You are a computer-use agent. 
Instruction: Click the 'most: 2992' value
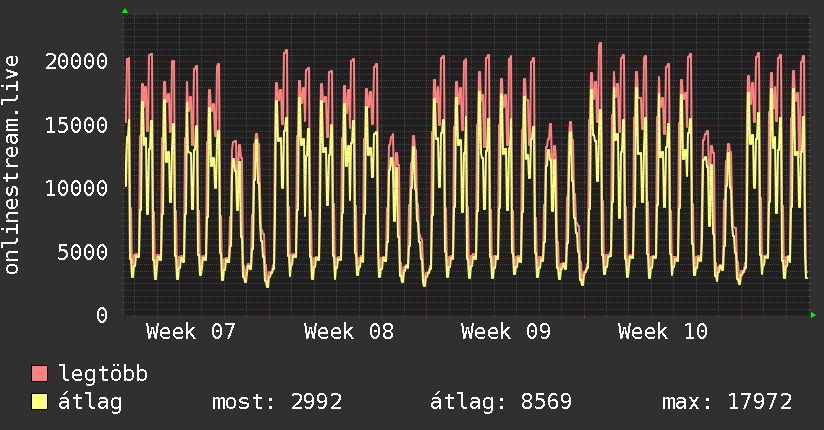pos(277,402)
